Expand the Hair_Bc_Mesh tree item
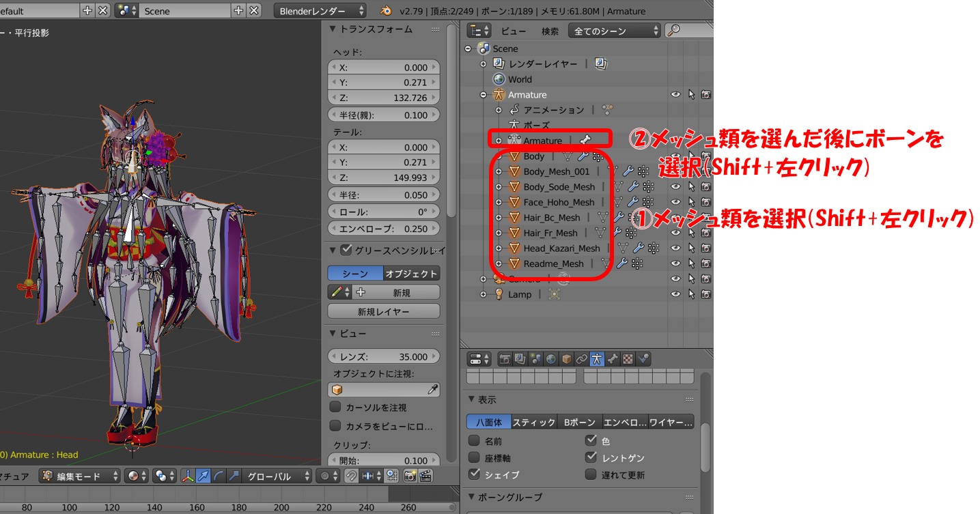 (x=499, y=218)
